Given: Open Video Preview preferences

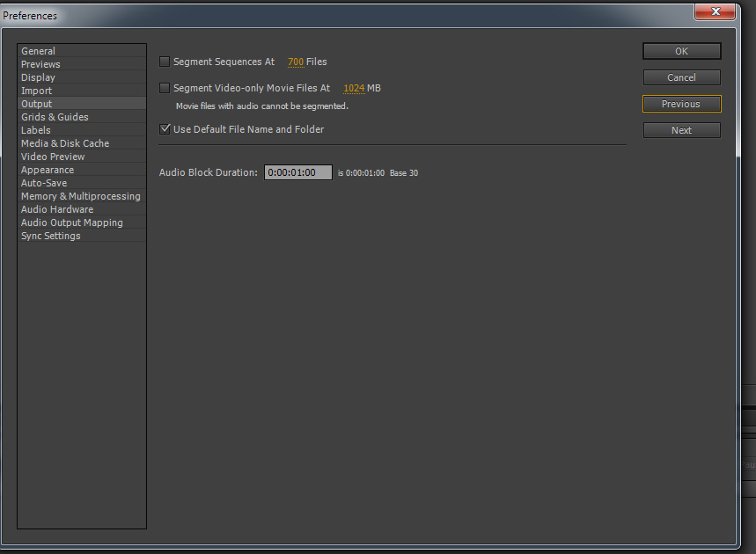Looking at the screenshot, I should pyautogui.click(x=82, y=157).
